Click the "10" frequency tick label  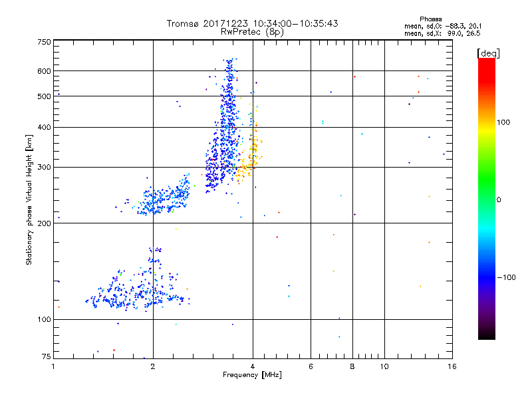coord(384,366)
